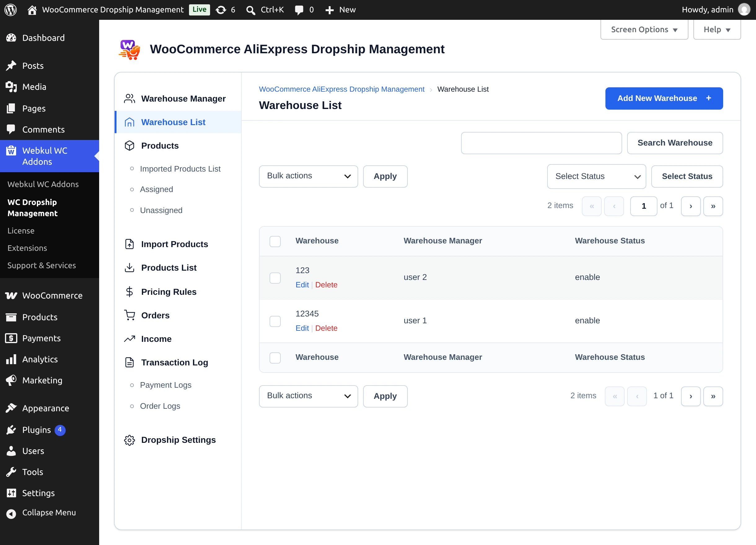Click the Pricing Rules dollar icon
Image resolution: width=756 pixels, height=545 pixels.
coord(129,292)
